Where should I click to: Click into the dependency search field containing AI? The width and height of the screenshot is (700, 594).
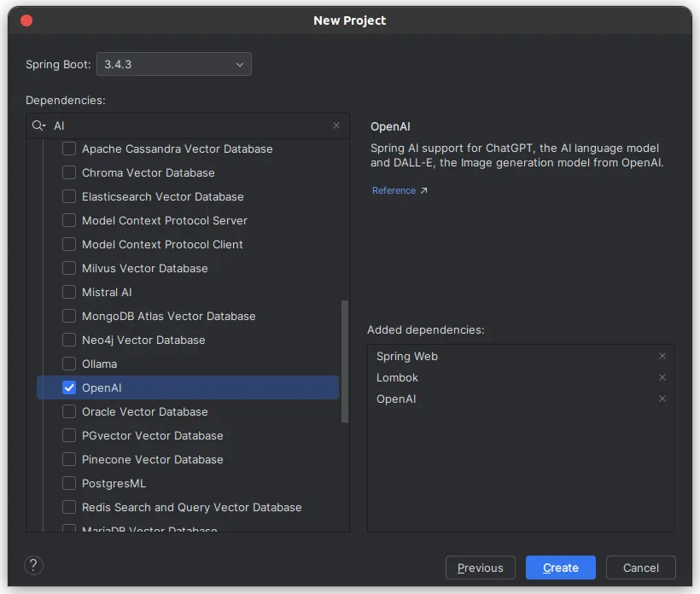point(190,125)
